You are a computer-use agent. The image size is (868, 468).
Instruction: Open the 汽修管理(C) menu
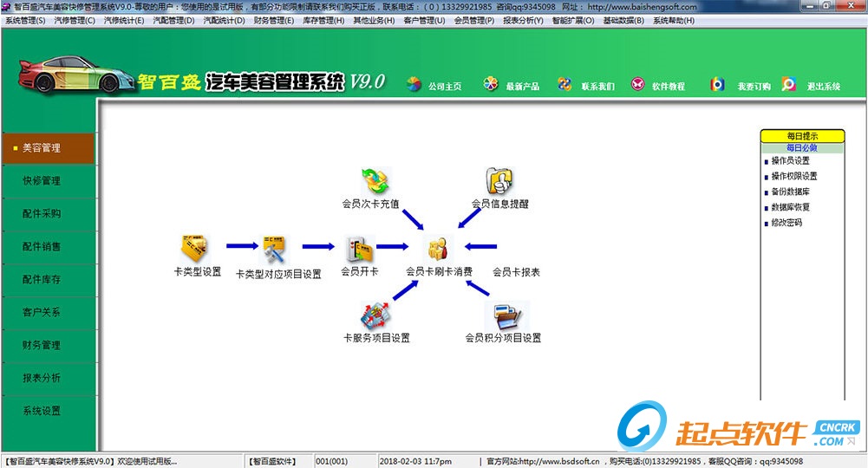pyautogui.click(x=75, y=21)
